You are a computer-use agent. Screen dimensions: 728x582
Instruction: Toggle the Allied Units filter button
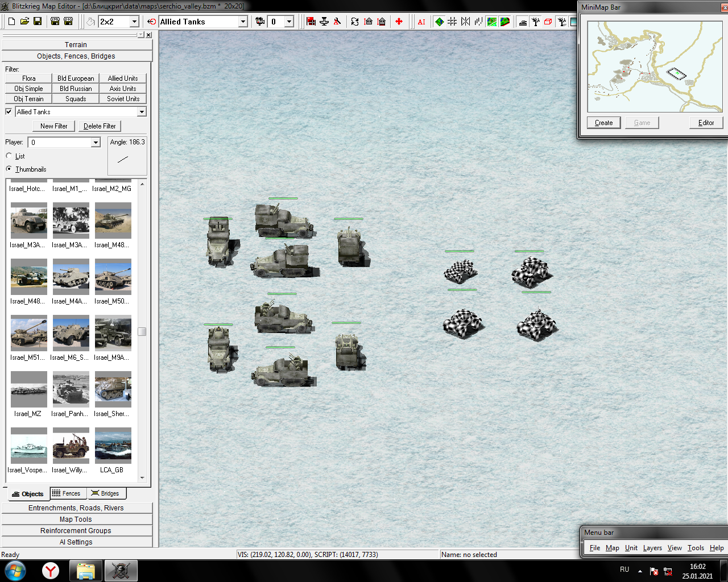123,78
